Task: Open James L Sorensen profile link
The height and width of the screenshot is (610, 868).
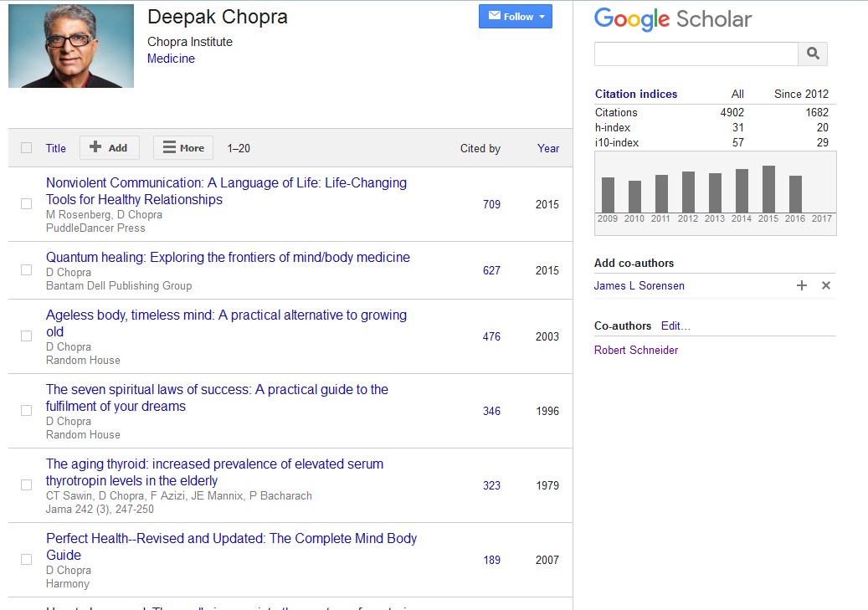Action: click(639, 285)
